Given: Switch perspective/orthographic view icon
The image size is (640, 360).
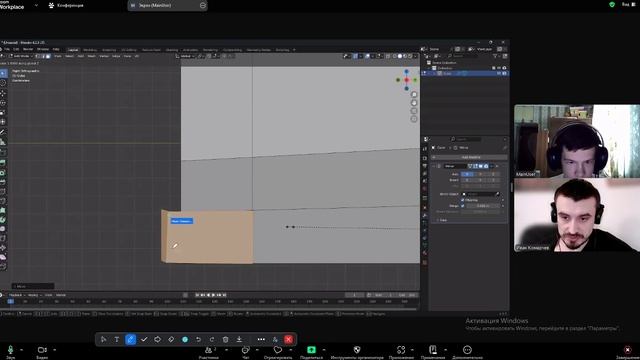Looking at the screenshot, I should [414, 119].
